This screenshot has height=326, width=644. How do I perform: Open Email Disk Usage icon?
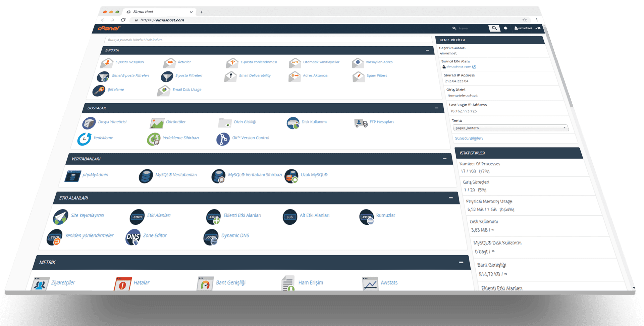(x=164, y=91)
